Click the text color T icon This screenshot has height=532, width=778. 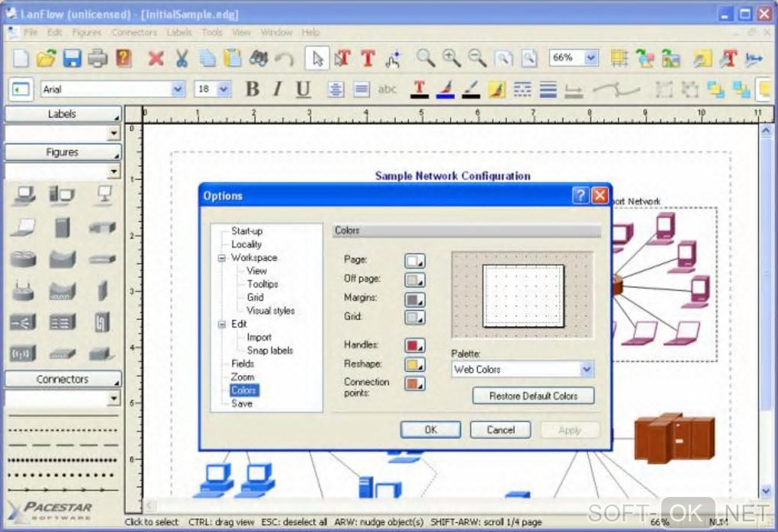click(x=420, y=89)
